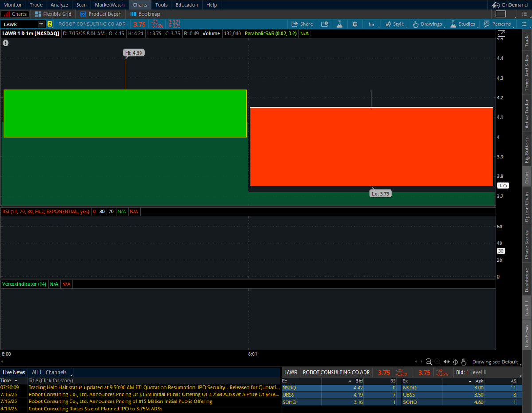
Task: Click the zoom in magnifier icon
Action: click(x=438, y=362)
